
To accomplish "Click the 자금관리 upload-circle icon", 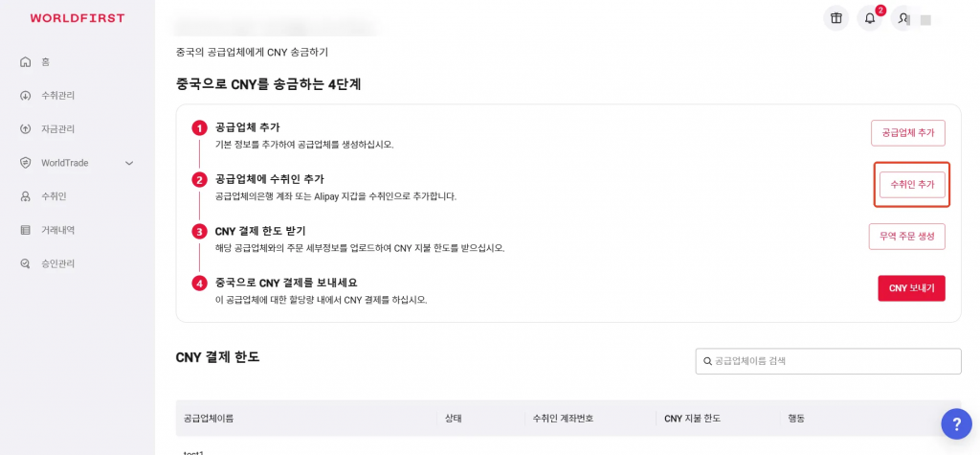I will click(x=25, y=129).
